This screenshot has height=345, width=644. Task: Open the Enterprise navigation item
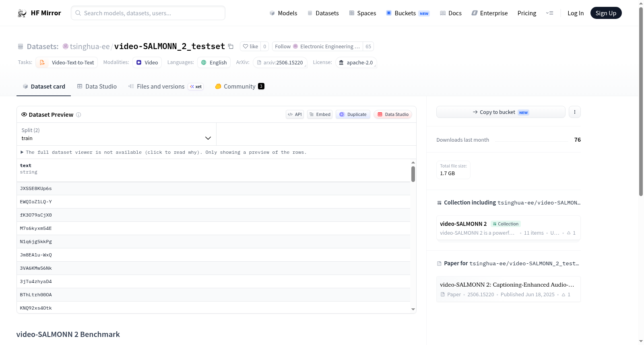[489, 13]
